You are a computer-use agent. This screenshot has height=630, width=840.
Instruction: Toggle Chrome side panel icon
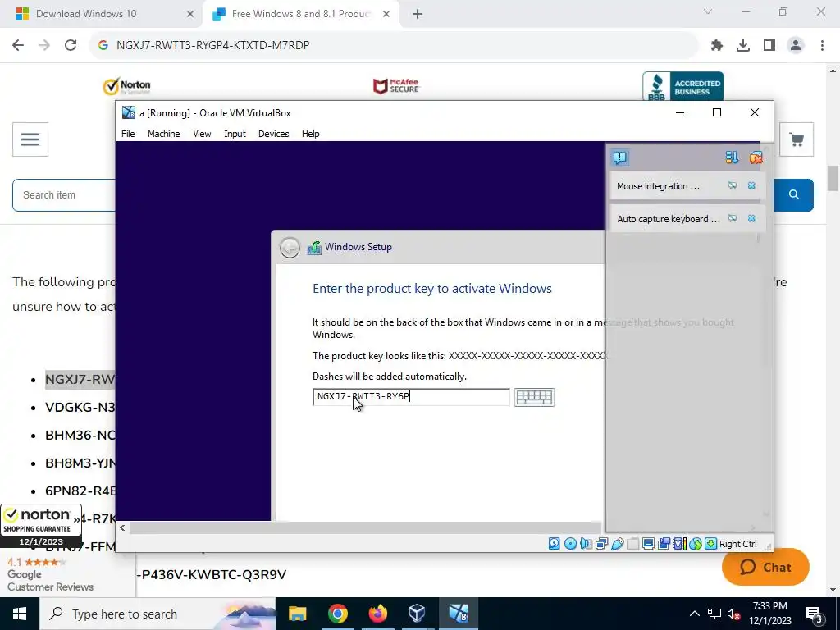(x=769, y=45)
